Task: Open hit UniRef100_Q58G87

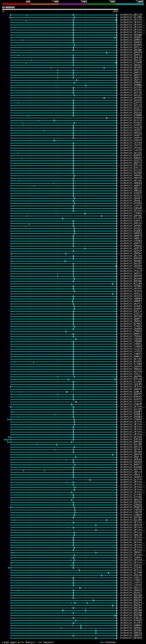Action: [131, 83]
